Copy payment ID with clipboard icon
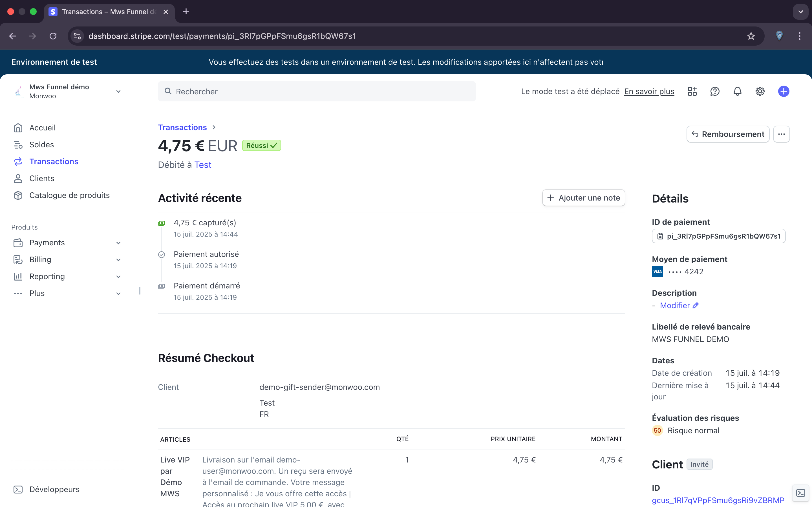812x507 pixels. (660, 236)
